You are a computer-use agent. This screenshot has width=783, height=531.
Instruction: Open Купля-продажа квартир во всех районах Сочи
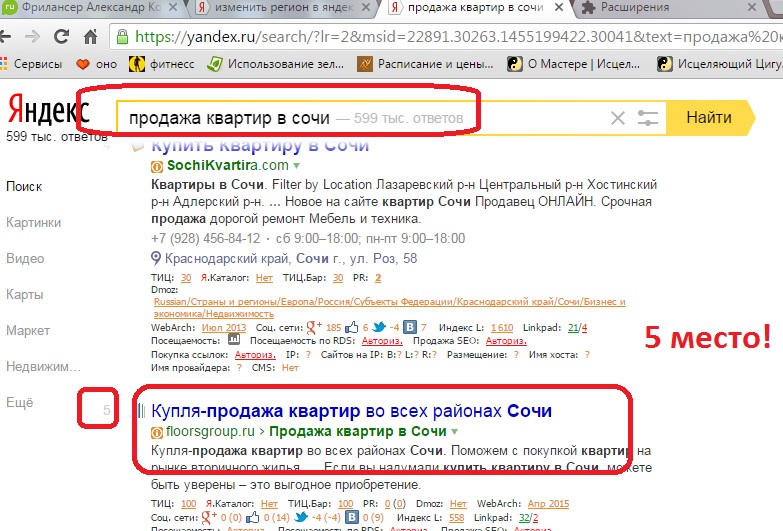point(352,411)
